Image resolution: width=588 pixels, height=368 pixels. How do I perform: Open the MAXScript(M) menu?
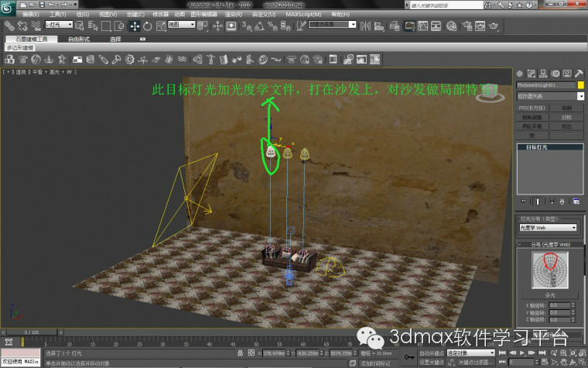[x=303, y=14]
